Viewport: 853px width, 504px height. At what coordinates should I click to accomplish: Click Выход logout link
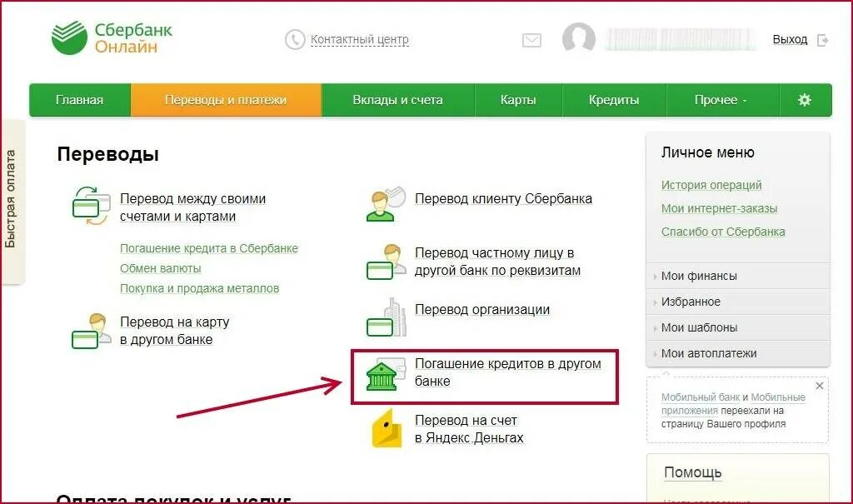[790, 40]
